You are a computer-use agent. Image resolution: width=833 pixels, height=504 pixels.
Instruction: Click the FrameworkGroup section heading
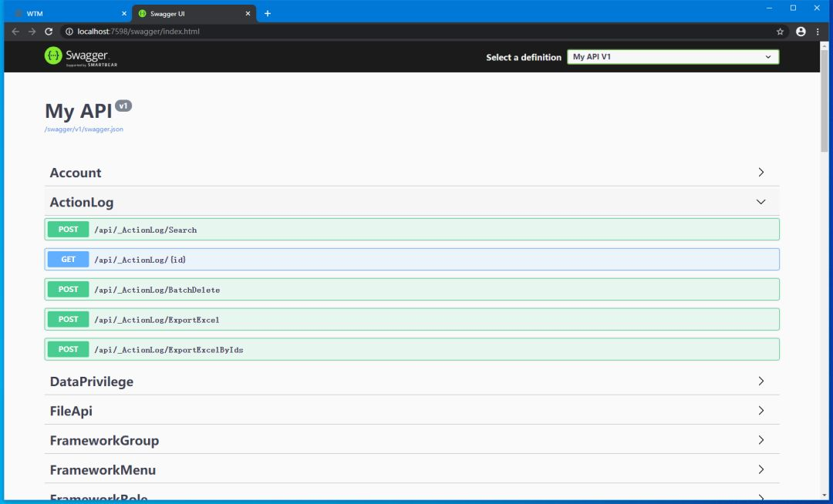pyautogui.click(x=104, y=440)
